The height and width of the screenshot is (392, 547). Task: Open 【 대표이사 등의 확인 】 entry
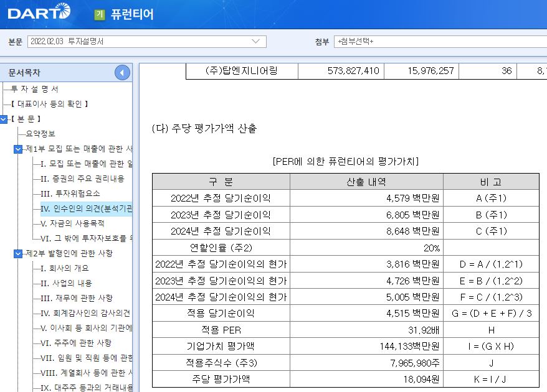pyautogui.click(x=49, y=104)
